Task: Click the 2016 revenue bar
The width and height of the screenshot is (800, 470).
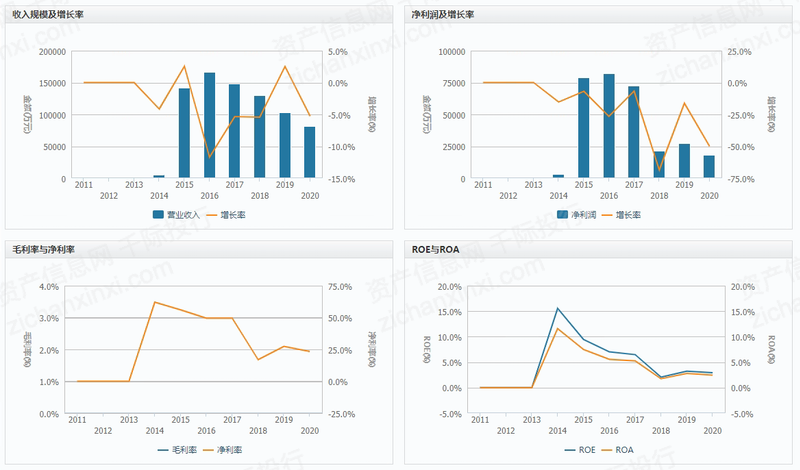Action: click(209, 125)
